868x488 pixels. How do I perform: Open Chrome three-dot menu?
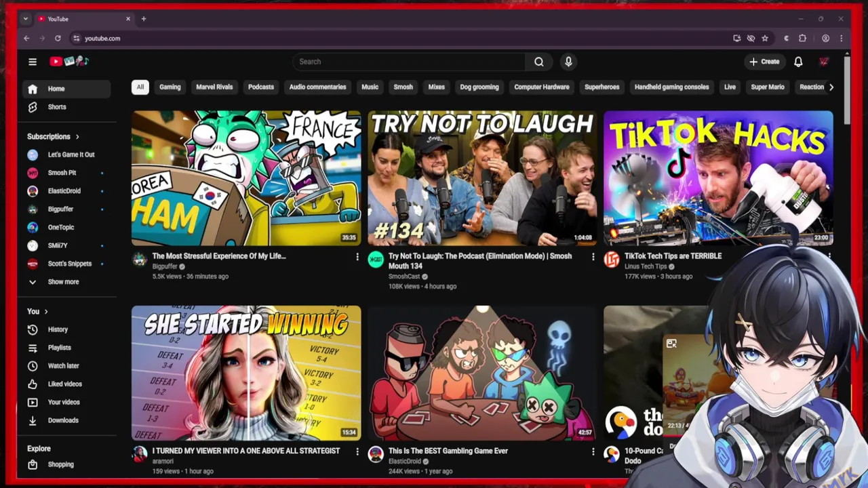coord(841,39)
